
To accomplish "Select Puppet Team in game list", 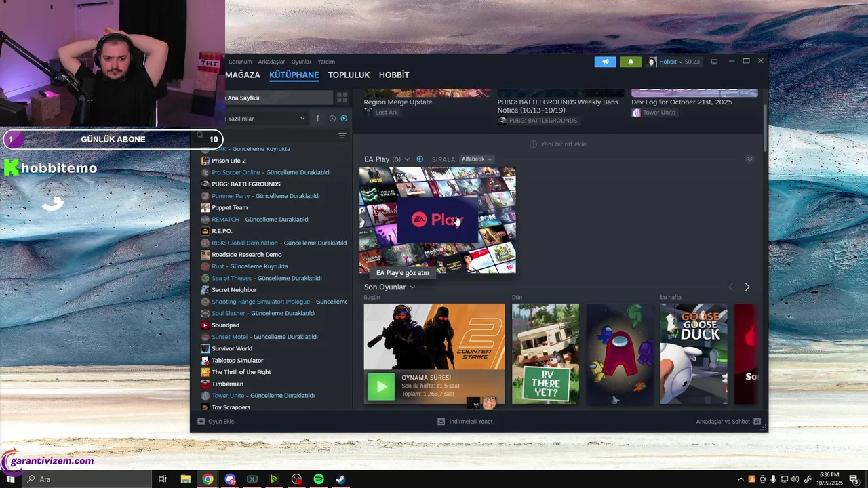I will pyautogui.click(x=229, y=207).
